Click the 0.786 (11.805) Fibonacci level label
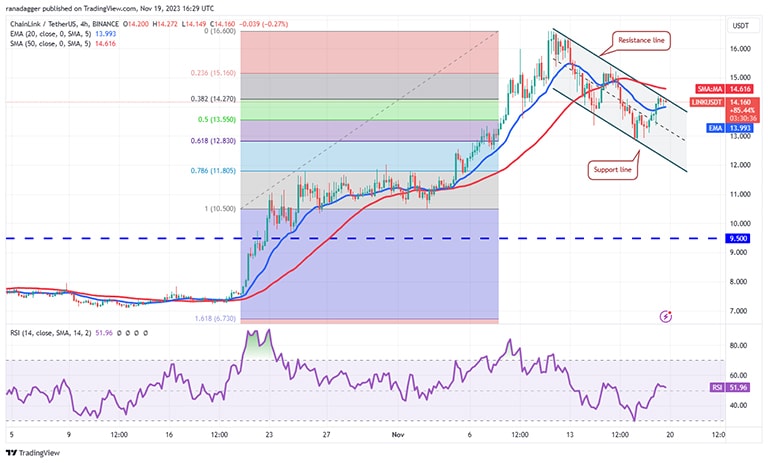The width and height of the screenshot is (768, 463). [213, 171]
